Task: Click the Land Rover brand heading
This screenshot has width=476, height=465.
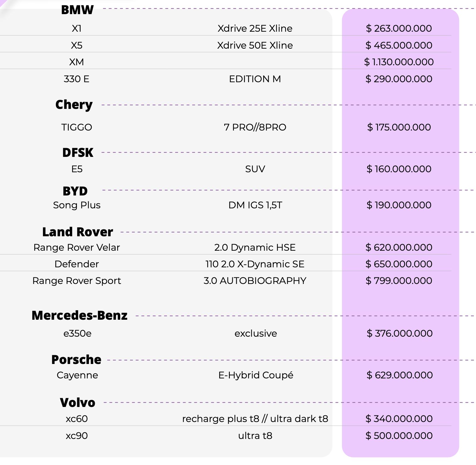Action: click(x=78, y=232)
